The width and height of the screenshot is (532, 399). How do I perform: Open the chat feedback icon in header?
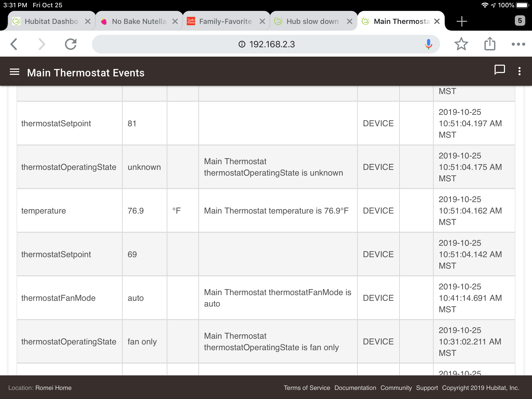point(499,70)
